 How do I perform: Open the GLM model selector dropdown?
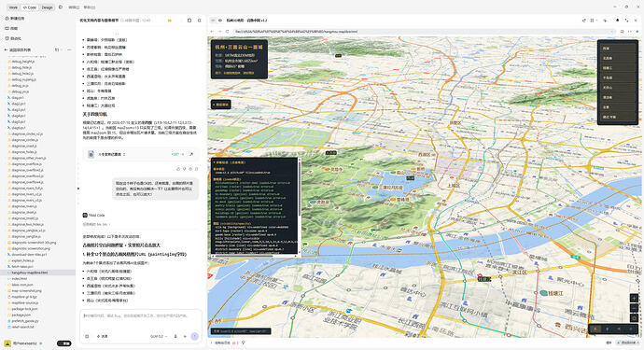(x=158, y=336)
